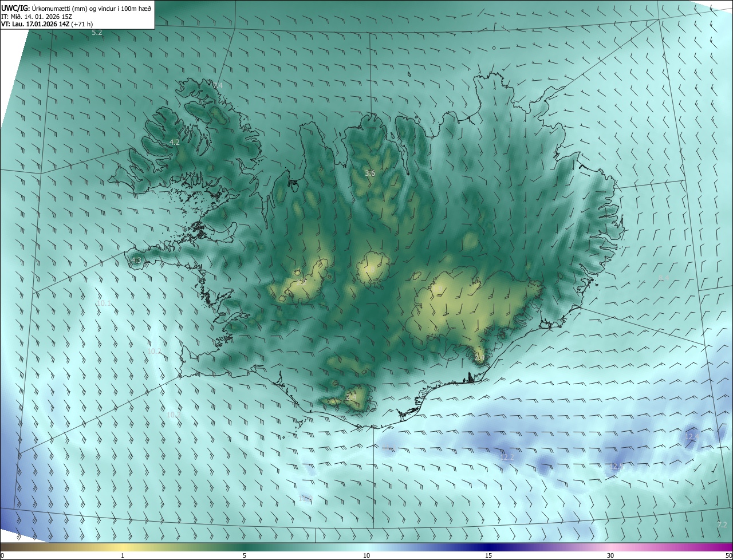Select the 50 tick label on the scale
The width and height of the screenshot is (733, 560).
pos(728,556)
